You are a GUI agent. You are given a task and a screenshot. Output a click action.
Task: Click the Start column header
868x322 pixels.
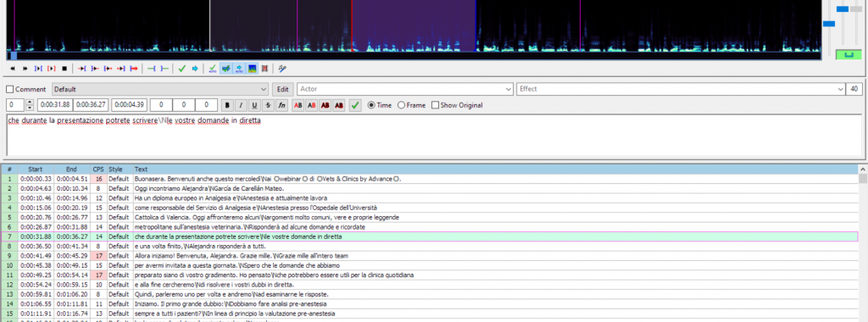[x=36, y=169]
